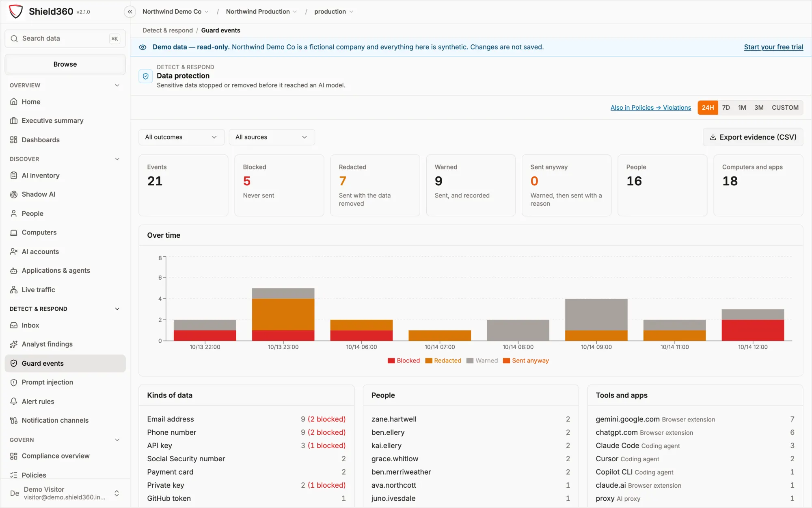
Task: Open the People item in the sidebar
Action: 65,213
